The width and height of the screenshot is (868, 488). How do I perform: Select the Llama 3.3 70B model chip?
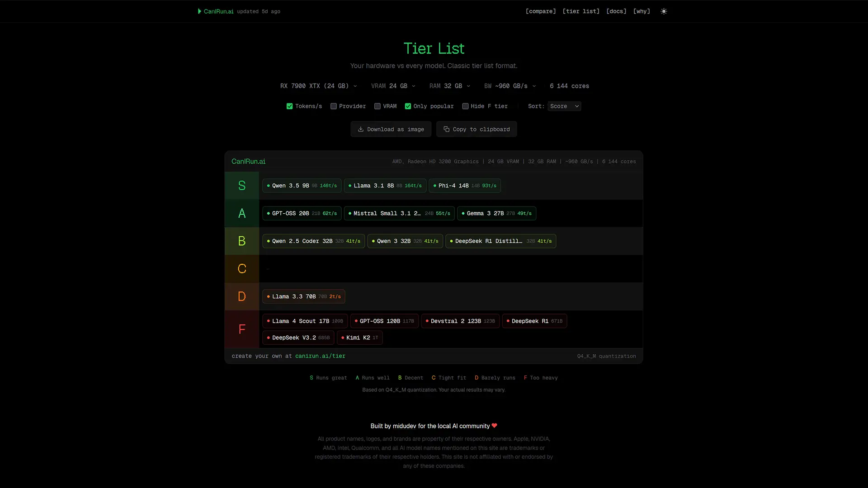pyautogui.click(x=303, y=296)
